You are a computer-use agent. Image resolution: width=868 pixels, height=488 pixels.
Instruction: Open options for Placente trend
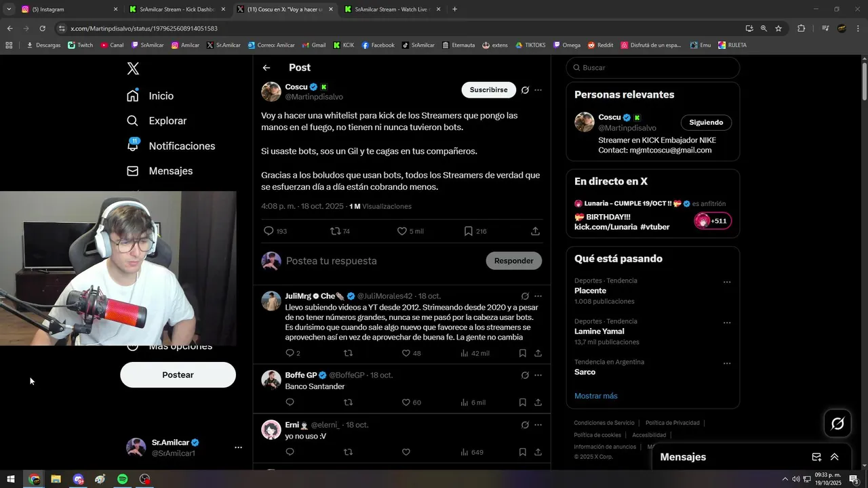(x=727, y=282)
